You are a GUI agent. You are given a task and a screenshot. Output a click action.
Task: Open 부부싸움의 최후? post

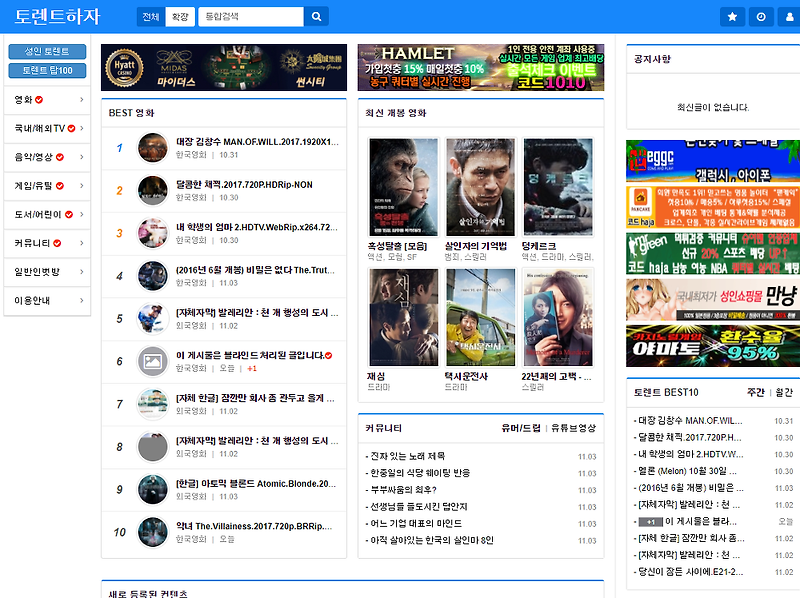(x=403, y=490)
